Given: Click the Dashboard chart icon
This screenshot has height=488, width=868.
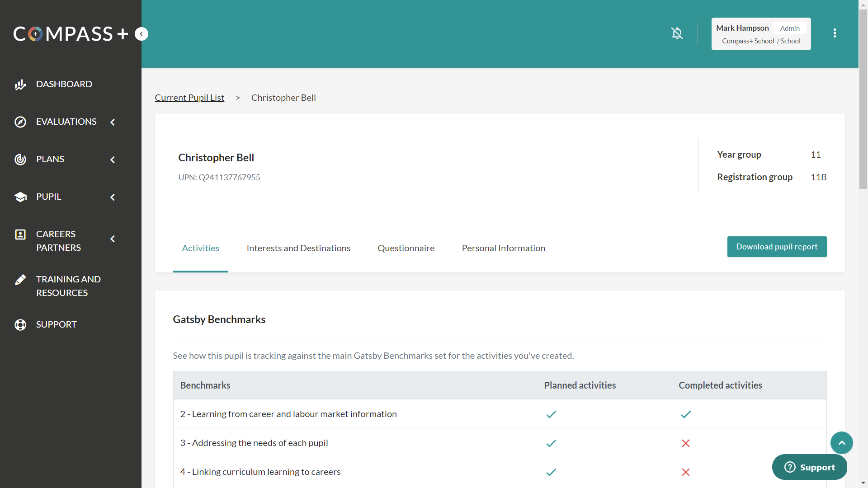Looking at the screenshot, I should [20, 84].
